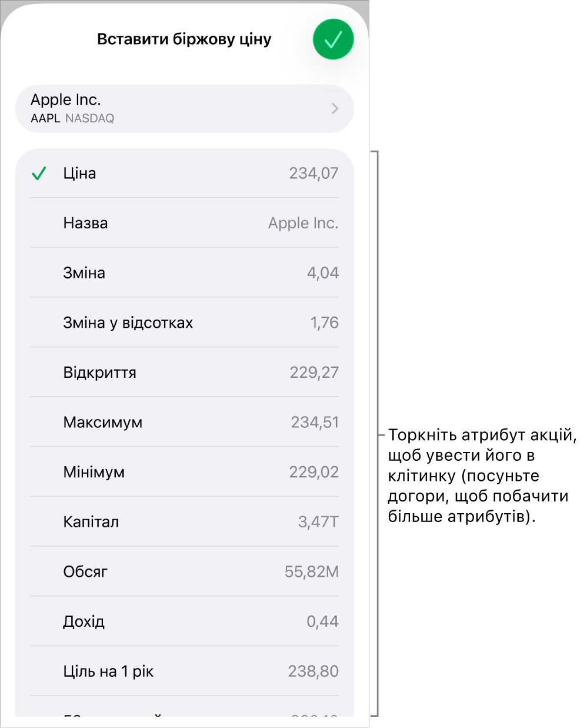Choose the Зміна attribute
The image size is (587, 728).
(x=185, y=272)
